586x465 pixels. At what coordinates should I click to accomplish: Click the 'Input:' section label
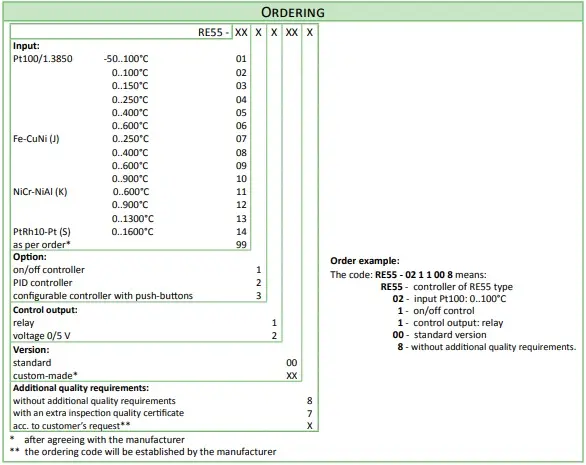26,46
